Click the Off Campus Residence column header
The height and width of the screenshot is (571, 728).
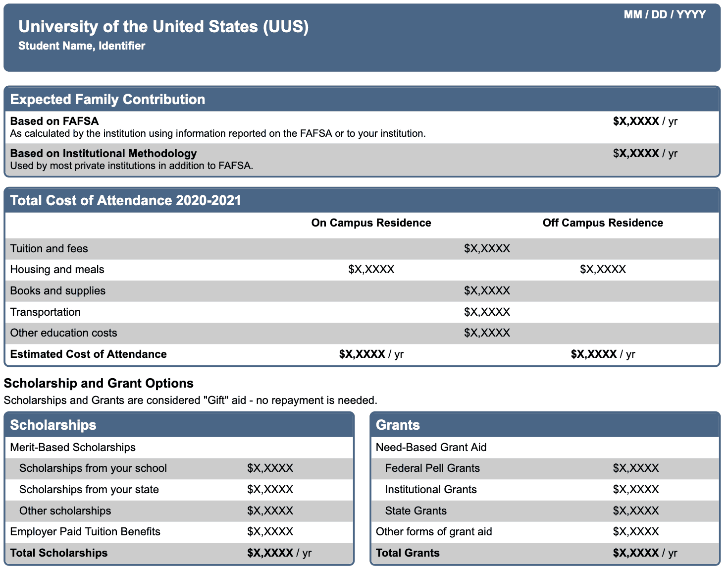point(603,223)
